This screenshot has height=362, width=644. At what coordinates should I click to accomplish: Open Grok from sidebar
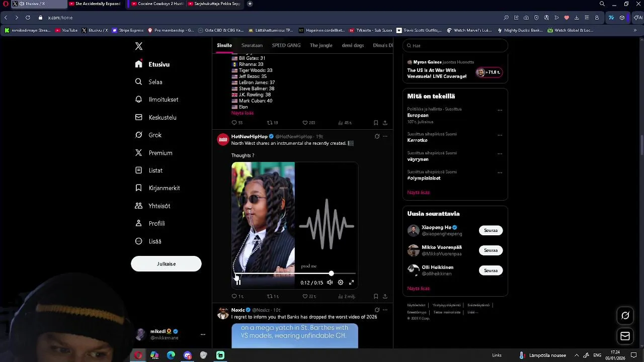point(148,135)
